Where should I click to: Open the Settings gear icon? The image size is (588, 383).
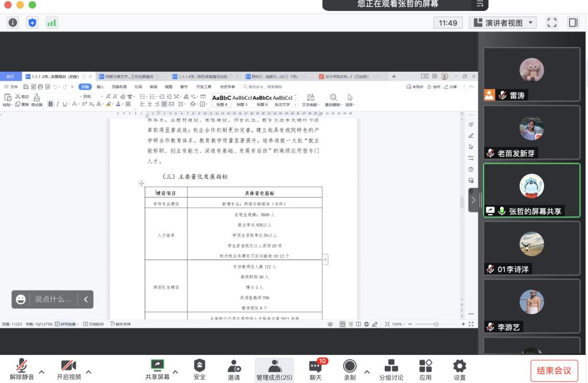[459, 366]
